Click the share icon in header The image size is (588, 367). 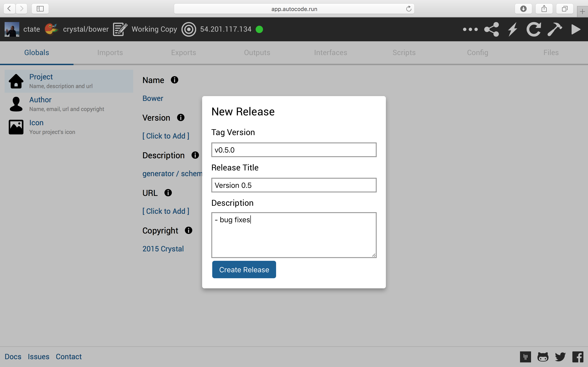tap(491, 29)
